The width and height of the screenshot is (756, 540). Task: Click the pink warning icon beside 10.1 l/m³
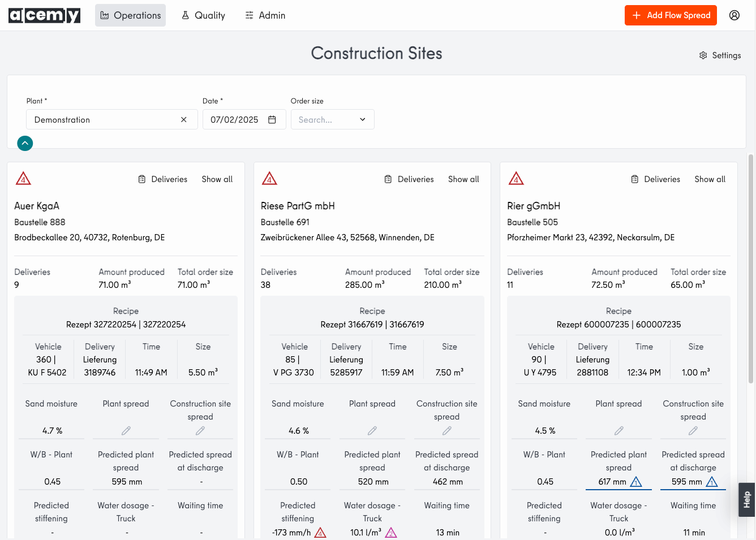pos(391,533)
